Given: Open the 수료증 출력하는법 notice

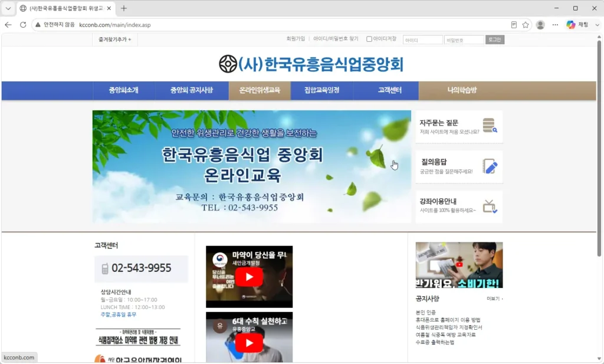Looking at the screenshot, I should [435, 342].
